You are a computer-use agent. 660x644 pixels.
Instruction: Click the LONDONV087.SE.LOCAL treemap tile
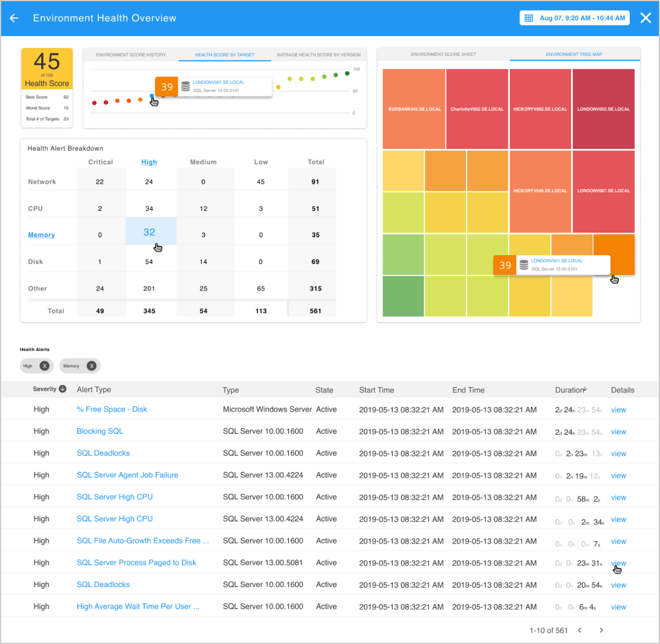pos(603,191)
